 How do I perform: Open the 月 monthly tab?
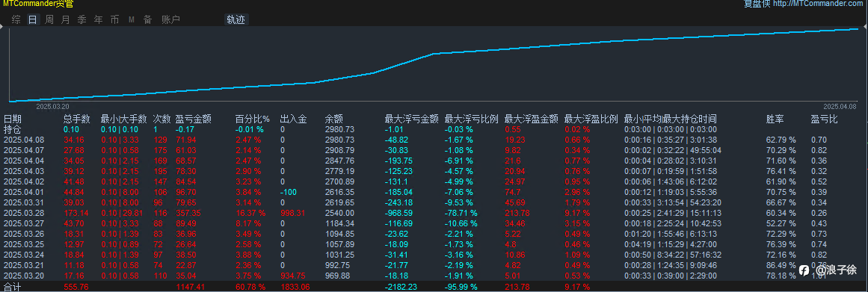(x=65, y=20)
